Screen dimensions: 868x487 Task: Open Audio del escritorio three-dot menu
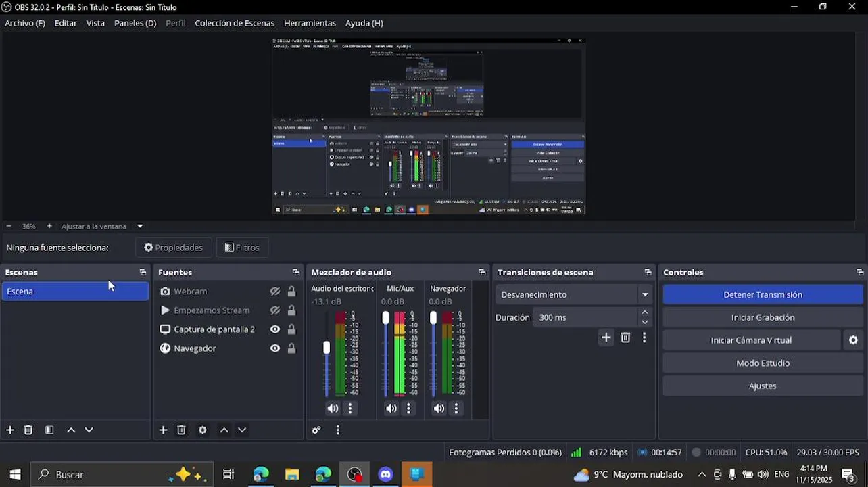pyautogui.click(x=350, y=409)
